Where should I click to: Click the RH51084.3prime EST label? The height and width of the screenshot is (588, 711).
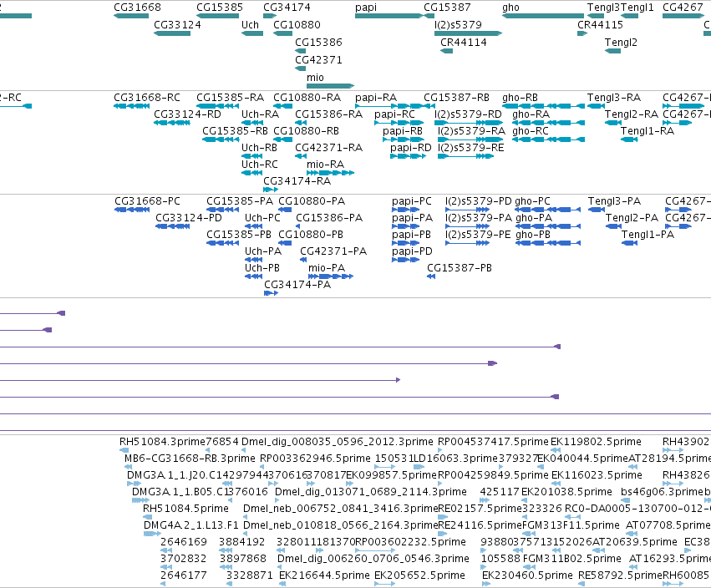162,442
